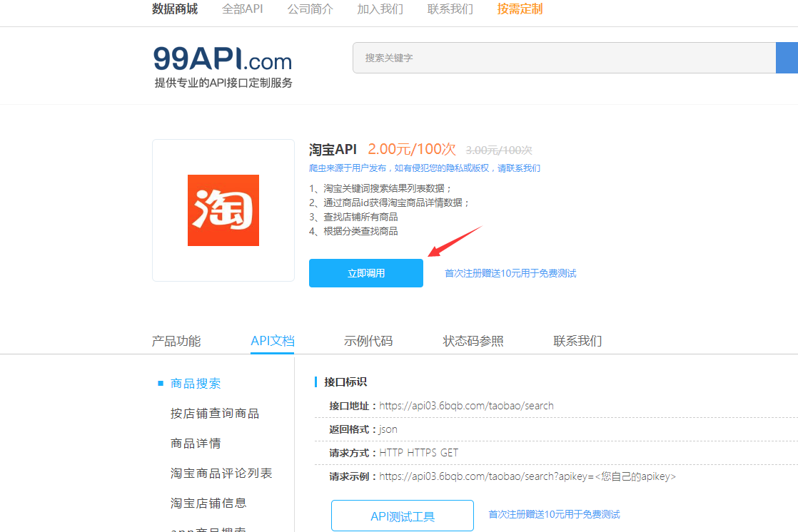This screenshot has width=798, height=532.
Task: Open the 联系我们 tab below product info
Action: coord(577,341)
